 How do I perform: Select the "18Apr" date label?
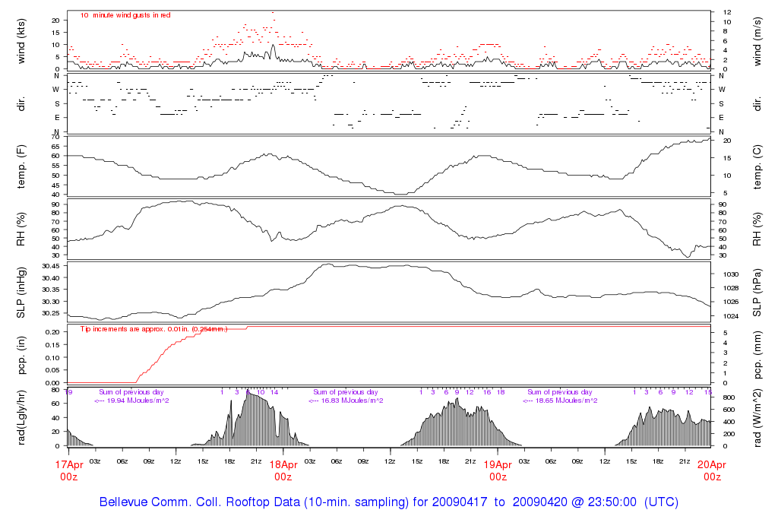click(283, 465)
